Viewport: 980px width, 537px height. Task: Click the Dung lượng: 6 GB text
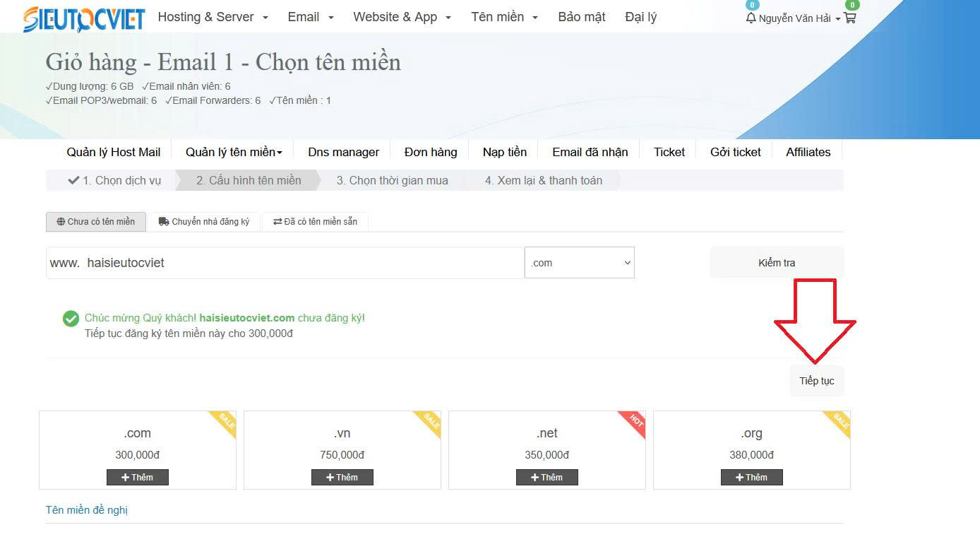90,86
